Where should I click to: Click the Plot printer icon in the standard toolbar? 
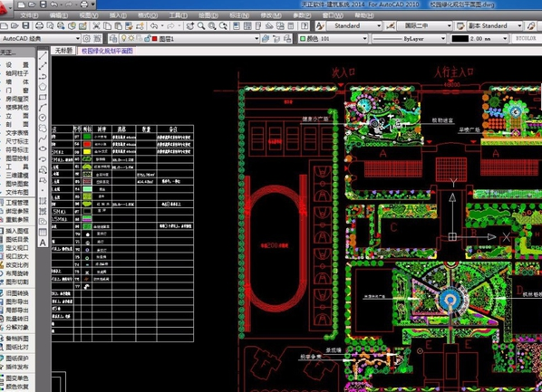coord(39,26)
